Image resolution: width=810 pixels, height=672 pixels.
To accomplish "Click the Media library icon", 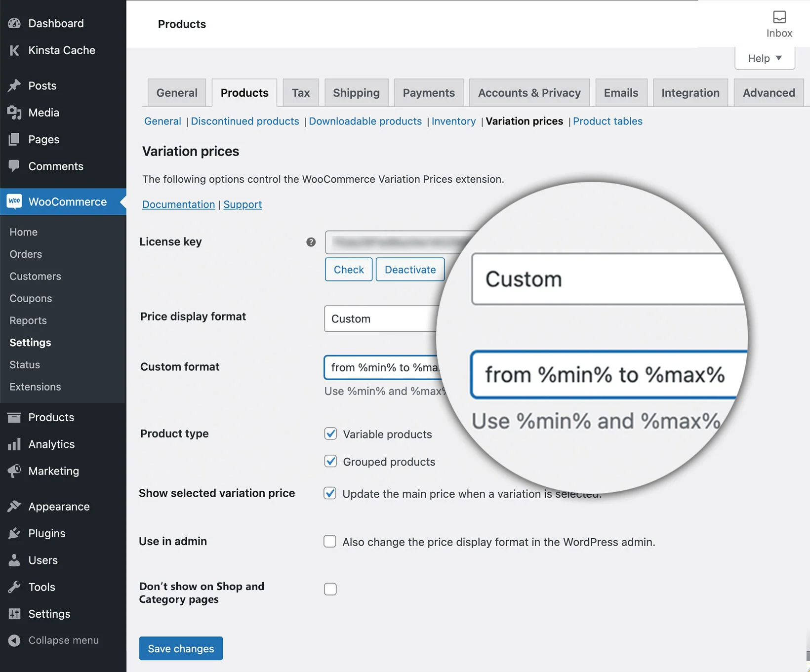I will point(14,113).
